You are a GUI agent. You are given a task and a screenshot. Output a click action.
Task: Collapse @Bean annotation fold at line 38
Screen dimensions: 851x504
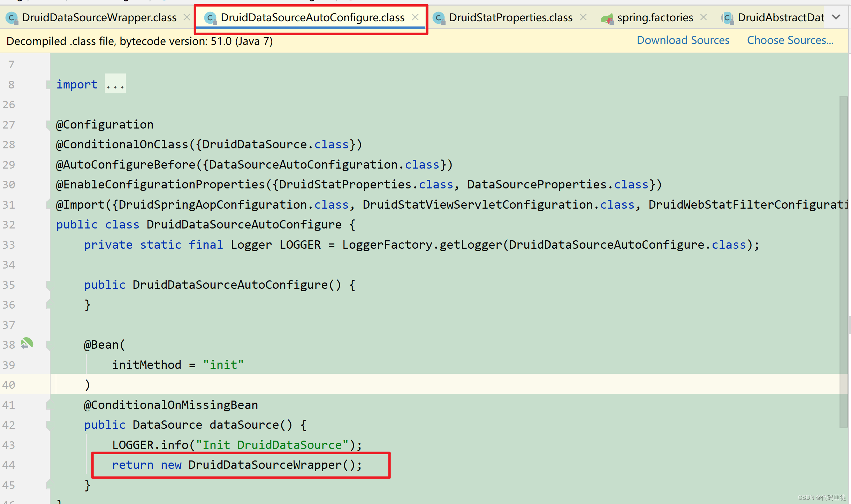[48, 345]
